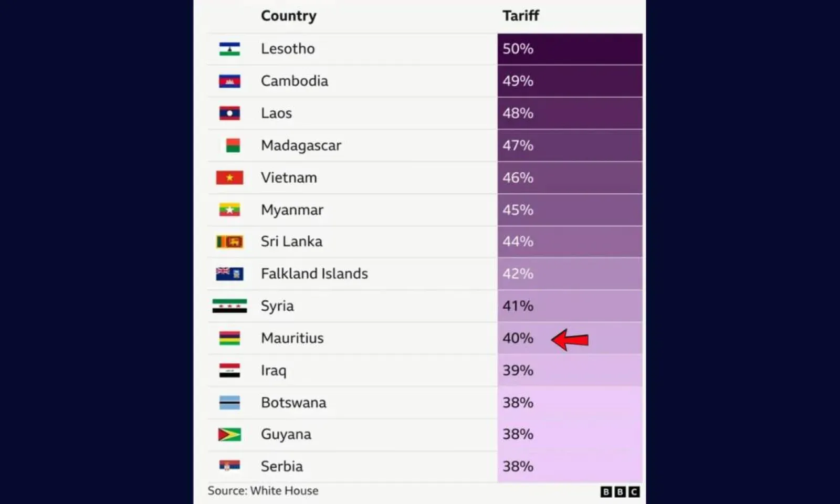
Task: Click the Cambodia flag icon
Action: pos(229,81)
